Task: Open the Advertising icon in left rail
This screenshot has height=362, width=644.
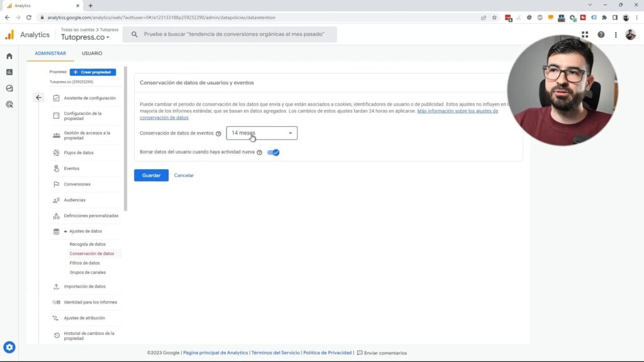Action: [x=9, y=104]
